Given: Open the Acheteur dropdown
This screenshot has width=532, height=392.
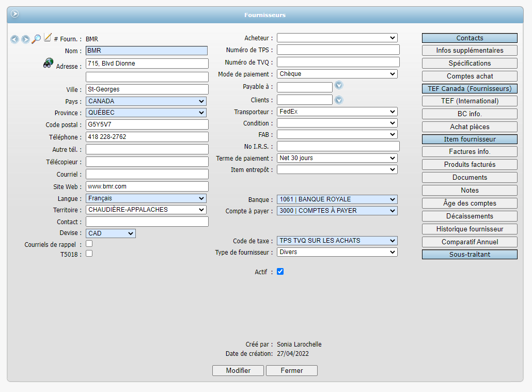Looking at the screenshot, I should click(x=337, y=38).
